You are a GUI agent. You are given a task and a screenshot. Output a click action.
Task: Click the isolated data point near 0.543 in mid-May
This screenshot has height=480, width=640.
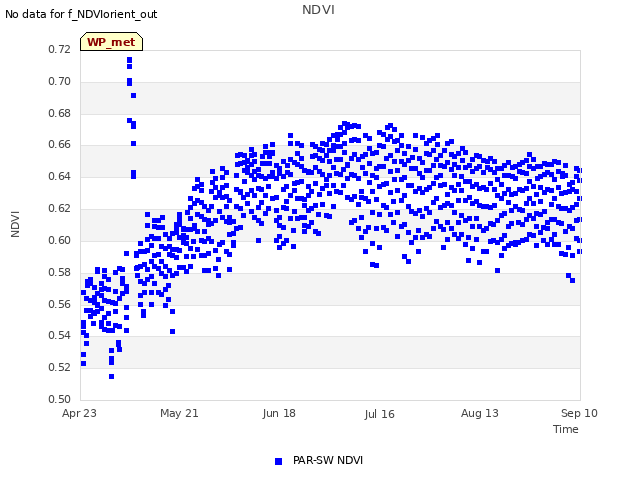(x=173, y=331)
